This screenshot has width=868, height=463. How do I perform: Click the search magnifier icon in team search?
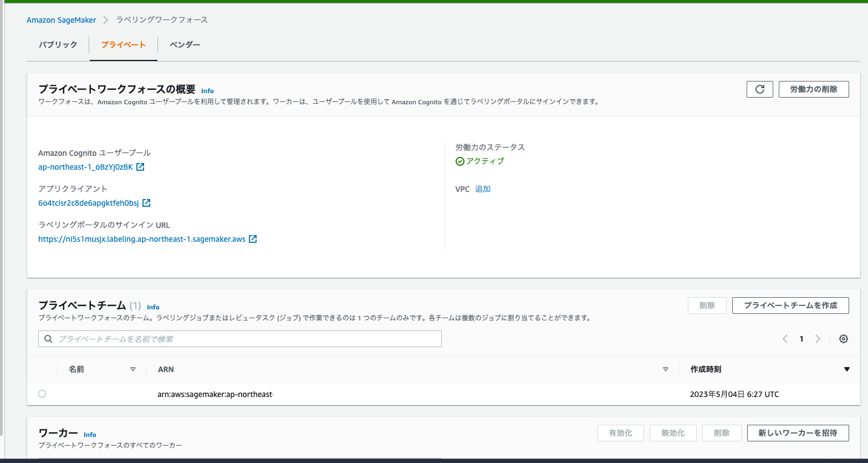click(x=48, y=339)
